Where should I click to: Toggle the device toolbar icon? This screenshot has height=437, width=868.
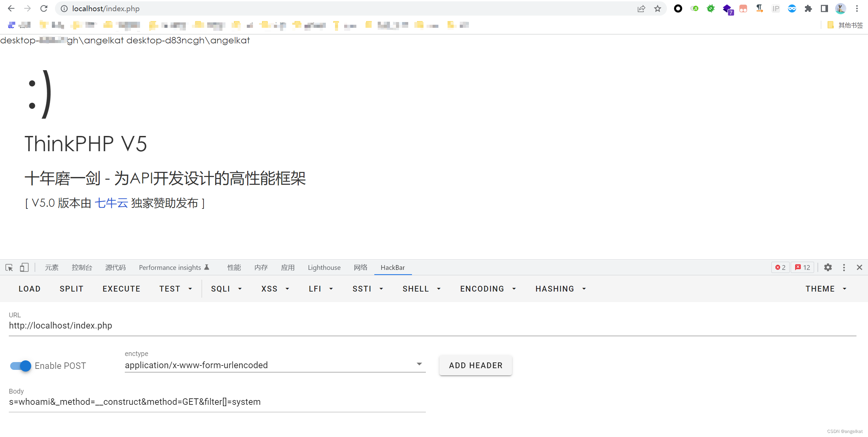point(24,267)
